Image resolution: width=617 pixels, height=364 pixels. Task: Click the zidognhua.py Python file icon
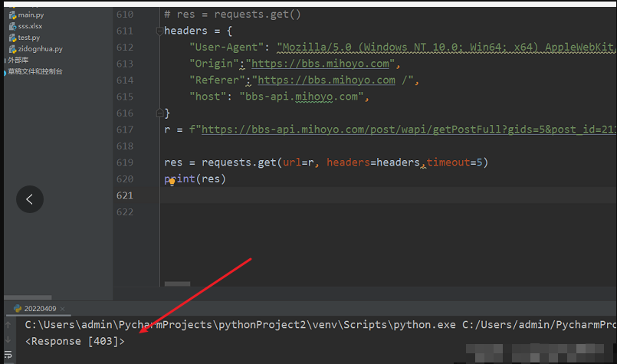click(x=12, y=49)
